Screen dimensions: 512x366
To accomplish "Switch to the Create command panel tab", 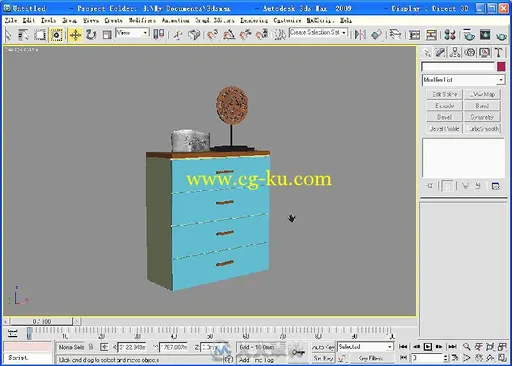I will click(x=426, y=52).
